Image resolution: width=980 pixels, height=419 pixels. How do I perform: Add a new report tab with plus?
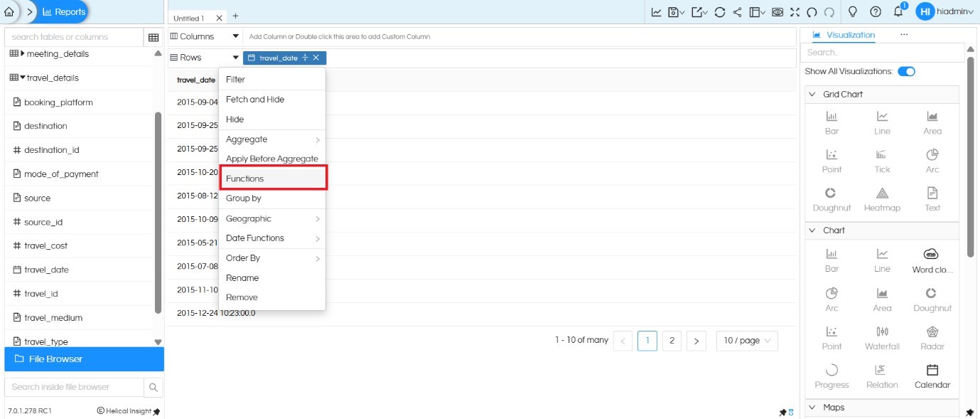tap(236, 16)
